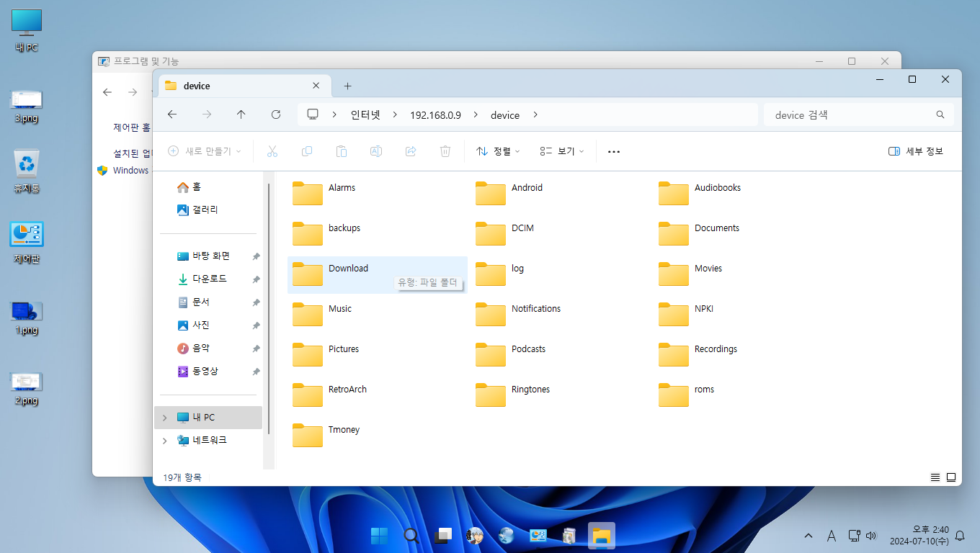Click the volume speaker tray icon
The width and height of the screenshot is (980, 553).
coord(871,536)
